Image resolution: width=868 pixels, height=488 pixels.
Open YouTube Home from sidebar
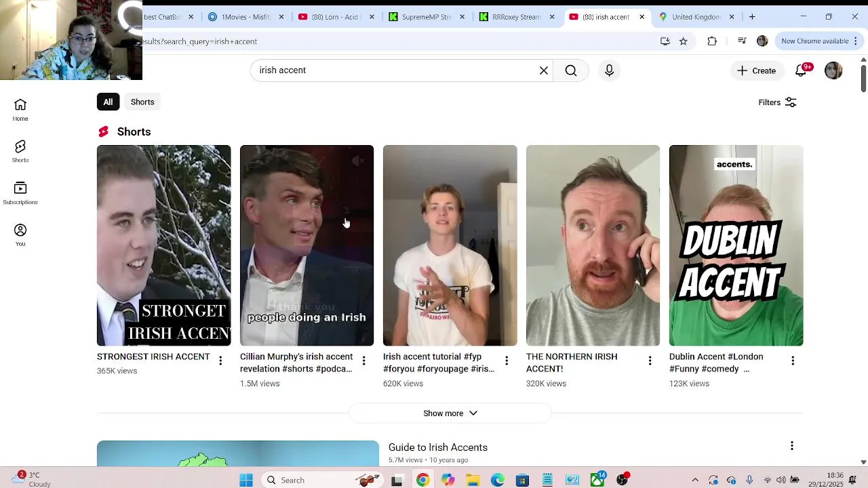coord(20,110)
